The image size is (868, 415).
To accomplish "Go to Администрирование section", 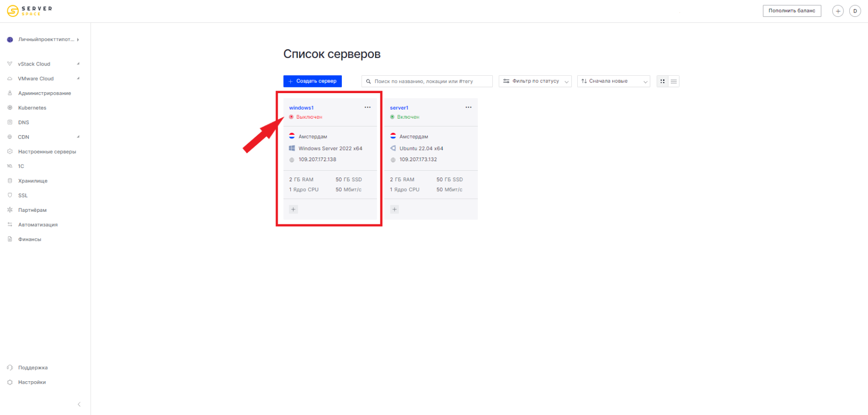I will (44, 93).
